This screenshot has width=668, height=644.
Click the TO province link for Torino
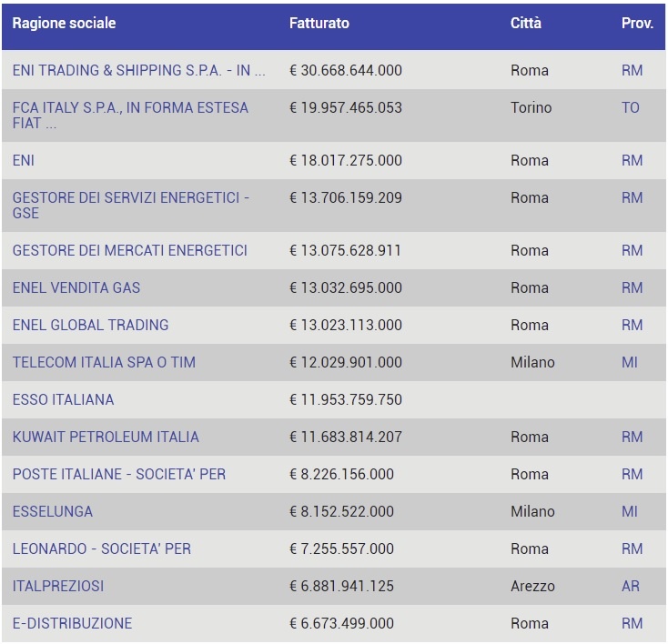(630, 107)
